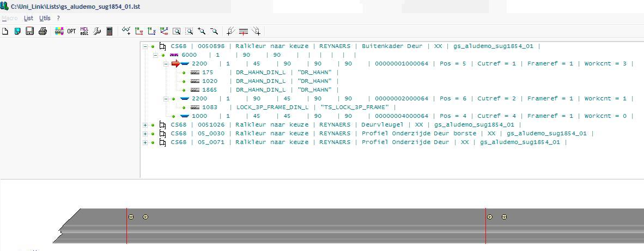
Task: Click the OPT toolbar button
Action: tap(71, 31)
